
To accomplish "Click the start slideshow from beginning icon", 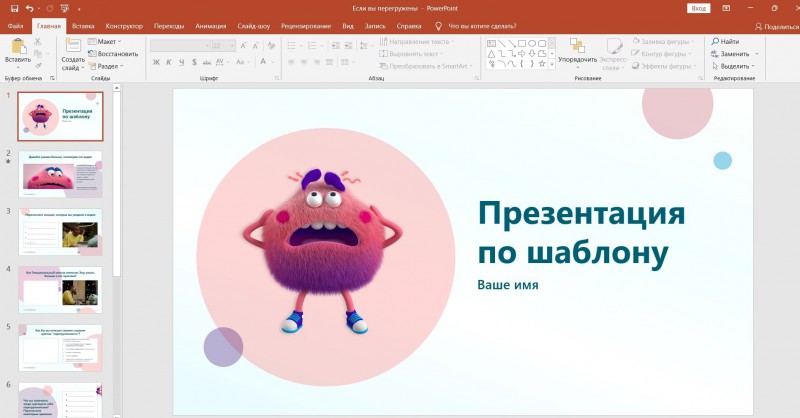I will [65, 8].
